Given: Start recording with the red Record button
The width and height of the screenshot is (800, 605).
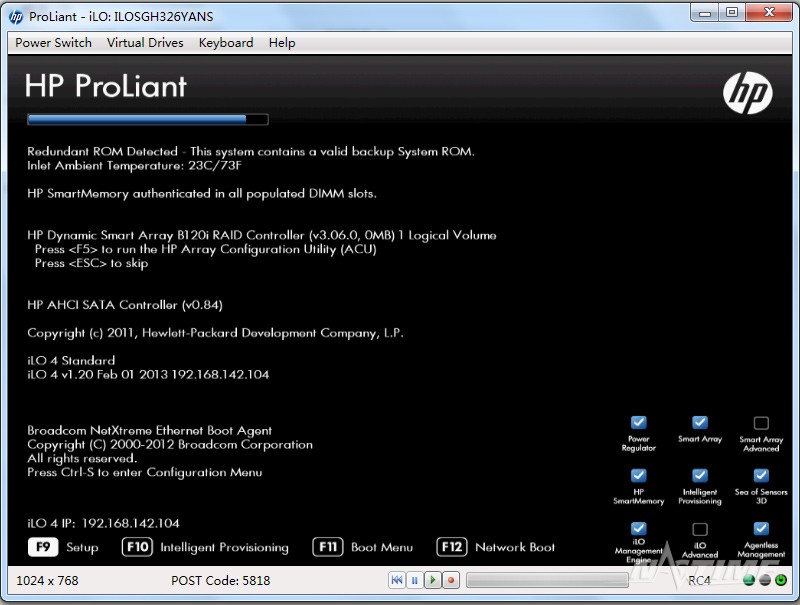Looking at the screenshot, I should pos(451,580).
